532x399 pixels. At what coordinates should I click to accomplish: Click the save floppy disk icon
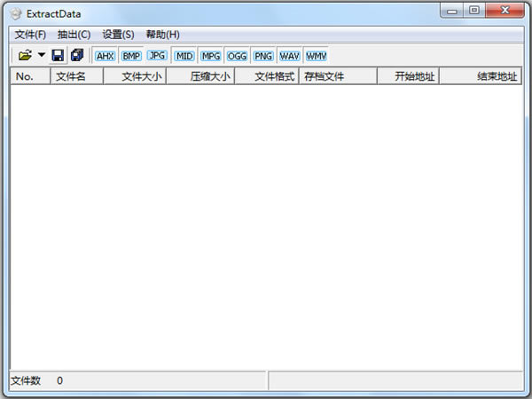point(58,56)
